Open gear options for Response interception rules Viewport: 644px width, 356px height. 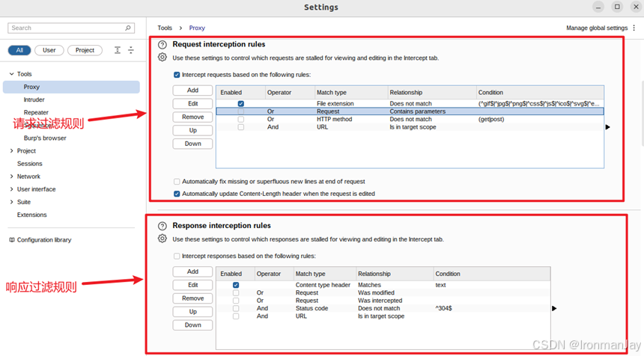click(x=162, y=239)
